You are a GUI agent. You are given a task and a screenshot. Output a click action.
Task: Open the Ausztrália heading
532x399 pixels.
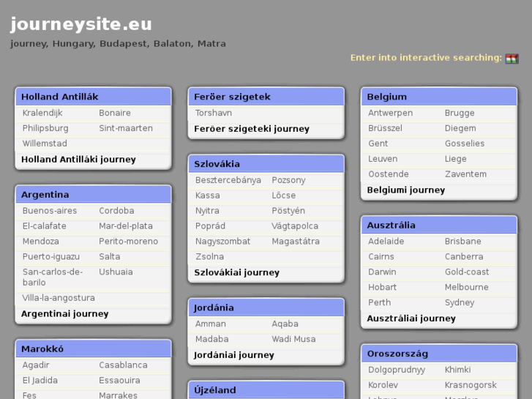[391, 225]
